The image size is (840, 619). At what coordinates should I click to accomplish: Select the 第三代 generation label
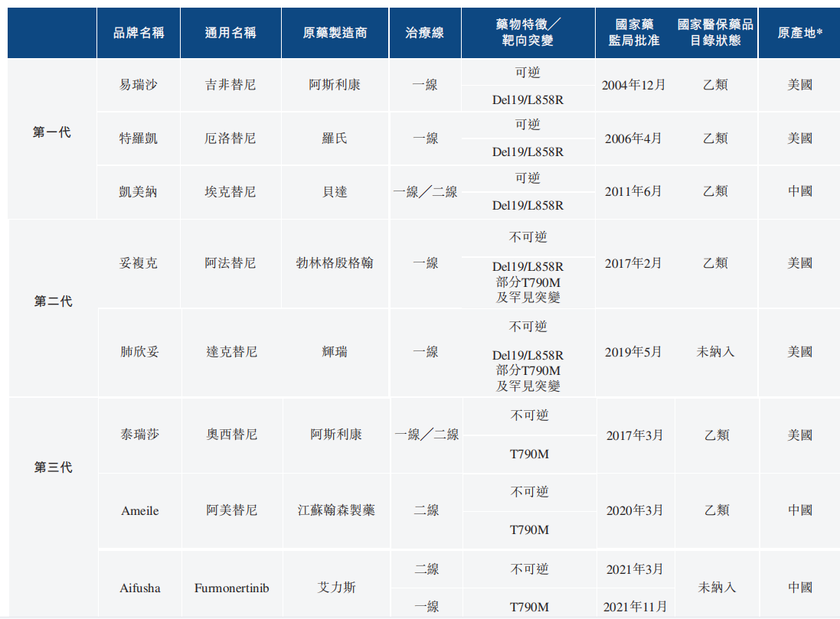click(x=53, y=468)
